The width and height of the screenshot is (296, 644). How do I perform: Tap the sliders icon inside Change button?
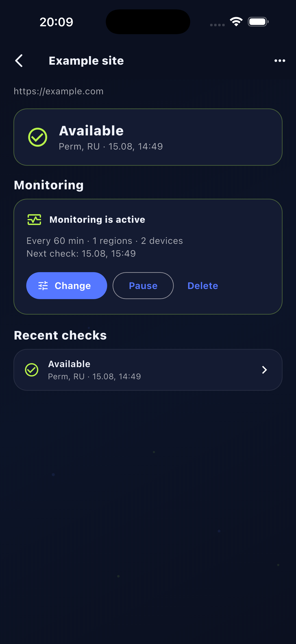(x=43, y=286)
